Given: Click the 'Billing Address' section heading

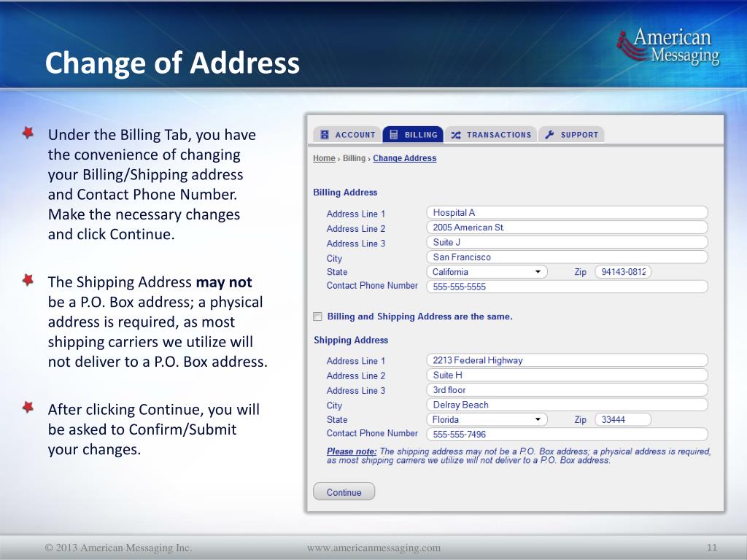Looking at the screenshot, I should coord(345,192).
